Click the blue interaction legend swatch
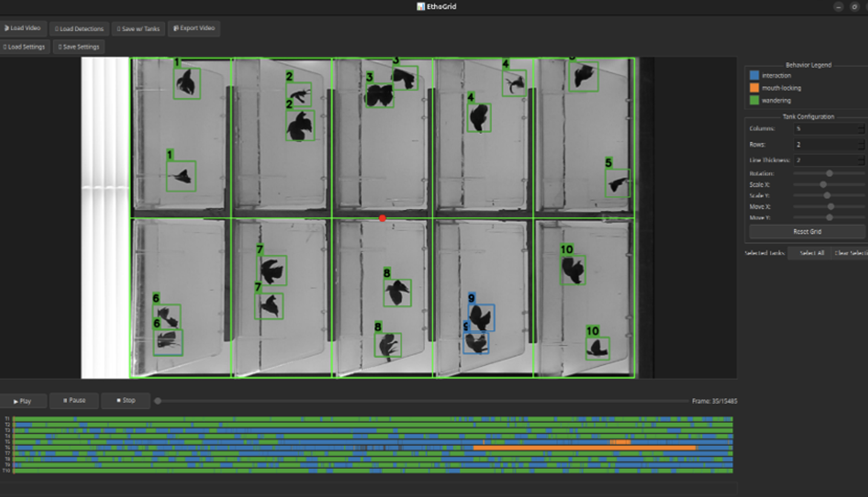 tap(754, 76)
